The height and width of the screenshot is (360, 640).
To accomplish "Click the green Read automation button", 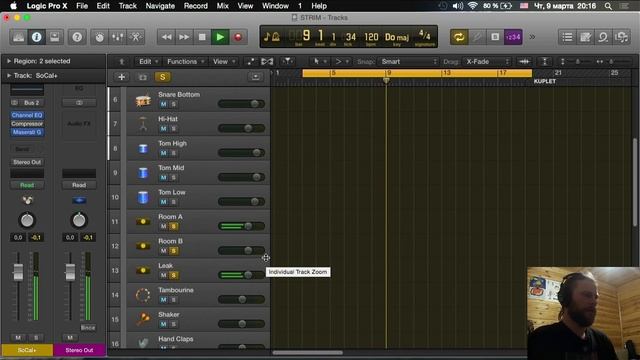I will (27, 185).
